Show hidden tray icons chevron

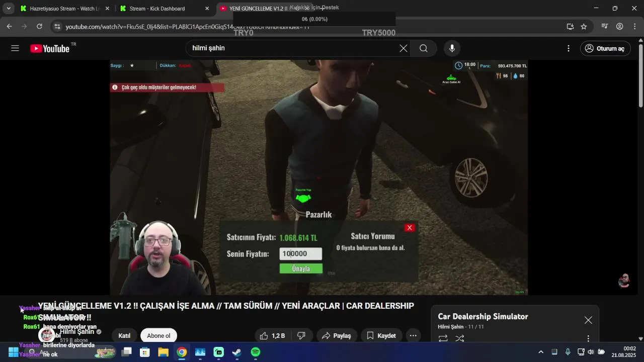[x=541, y=352]
